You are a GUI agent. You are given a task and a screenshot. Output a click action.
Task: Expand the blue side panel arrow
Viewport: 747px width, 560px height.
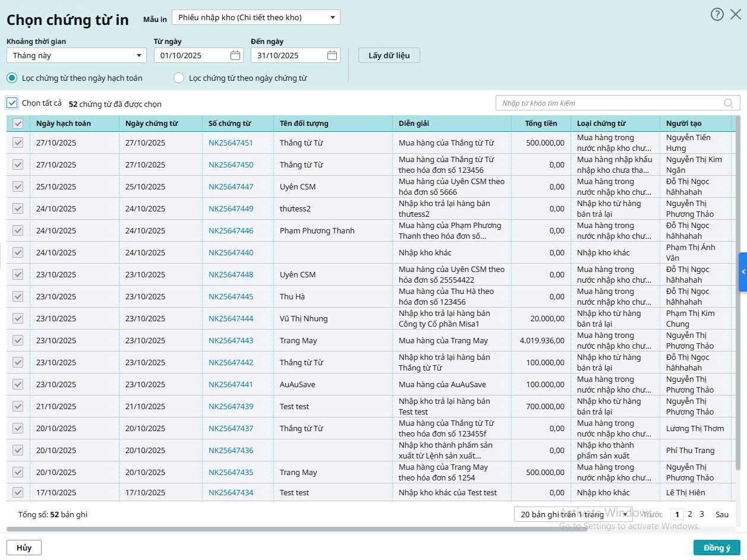(x=742, y=271)
